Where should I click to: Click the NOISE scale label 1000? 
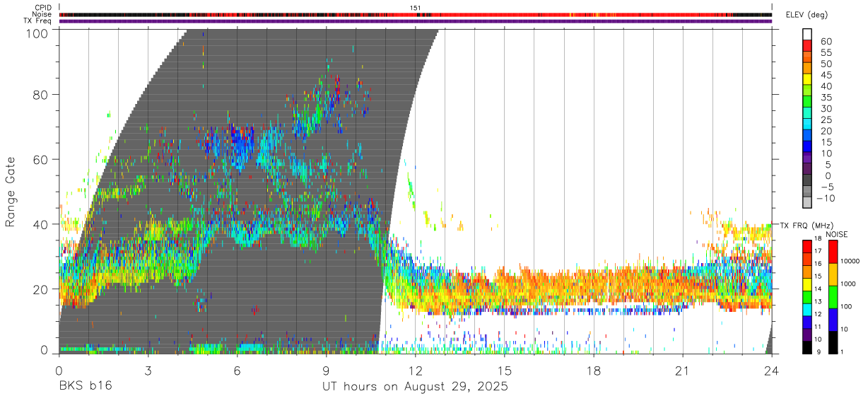click(847, 285)
